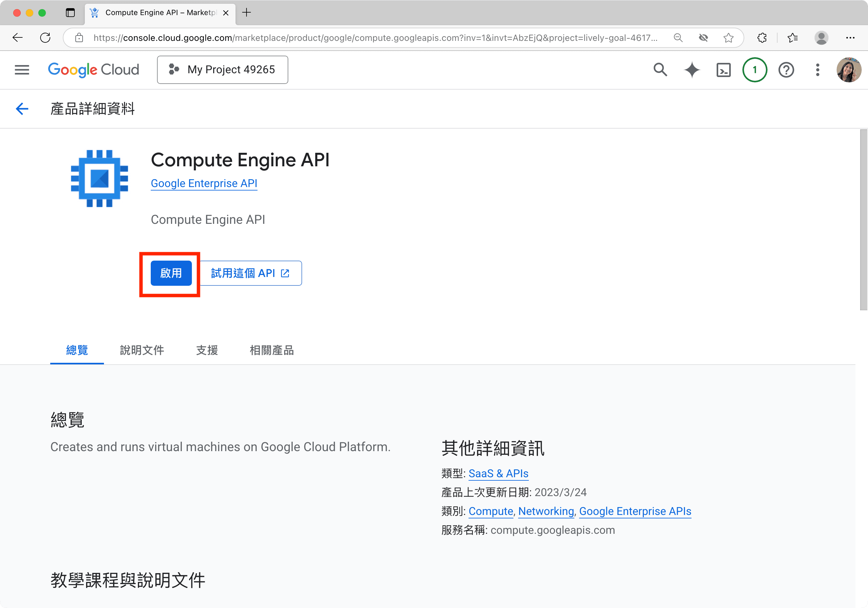
Task: Open the My Project 49265 project selector
Action: point(222,70)
